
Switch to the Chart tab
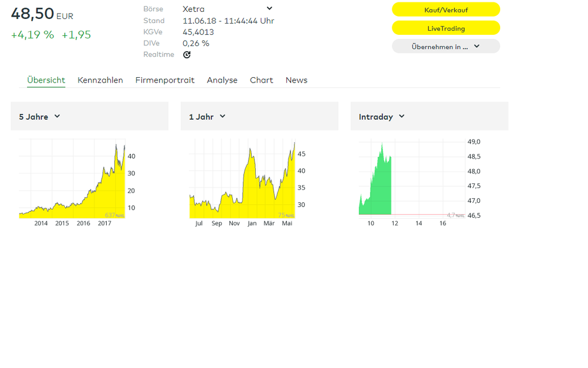pyautogui.click(x=261, y=80)
